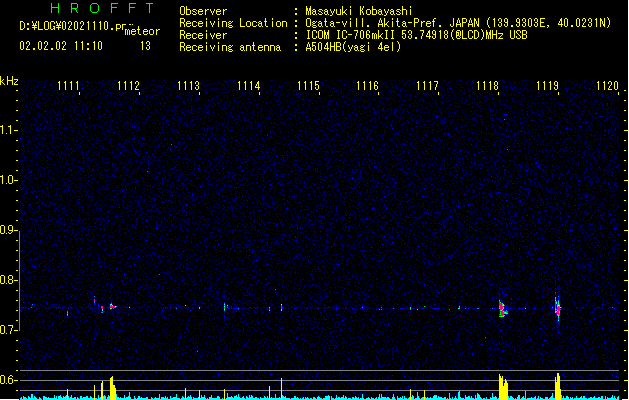
Task: Click the Observer label
Action: pos(203,11)
